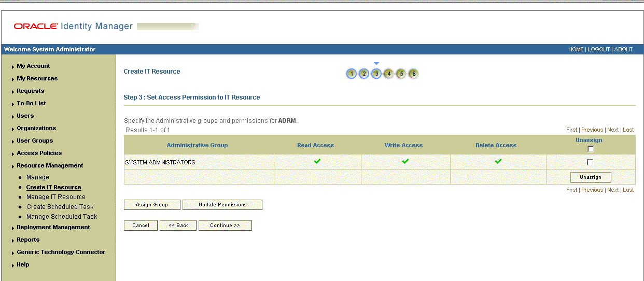Click the Create IT Resource page title
Screen dimensions: 644x281
pyautogui.click(x=152, y=72)
